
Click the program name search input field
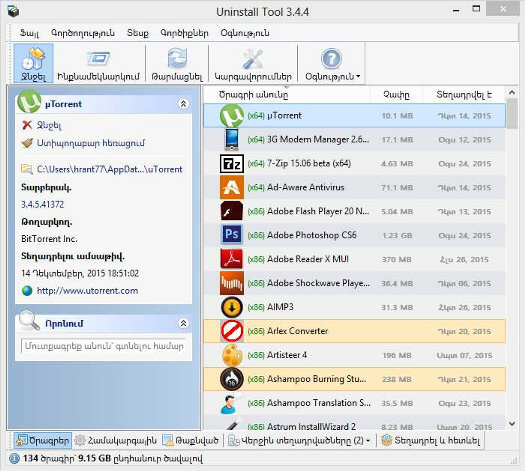pos(103,346)
